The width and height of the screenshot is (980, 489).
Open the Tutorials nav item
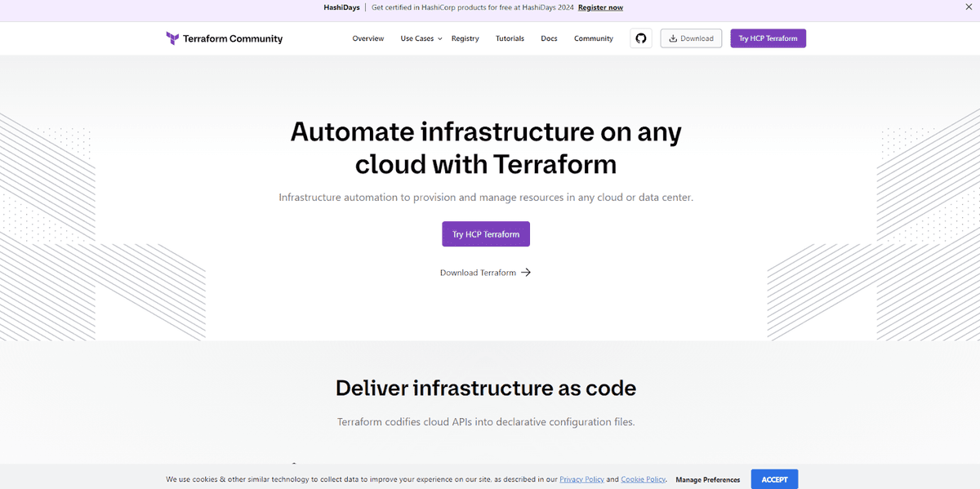[x=510, y=38]
